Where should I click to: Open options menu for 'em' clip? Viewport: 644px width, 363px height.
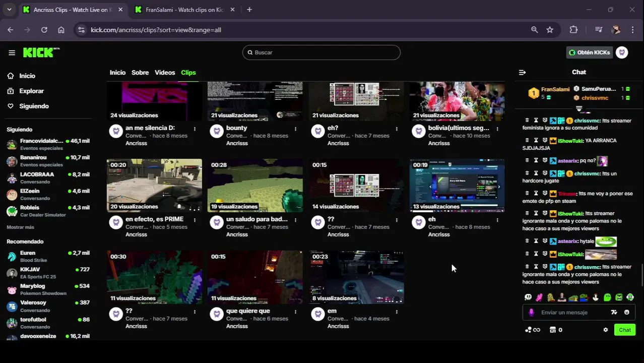coord(397,312)
